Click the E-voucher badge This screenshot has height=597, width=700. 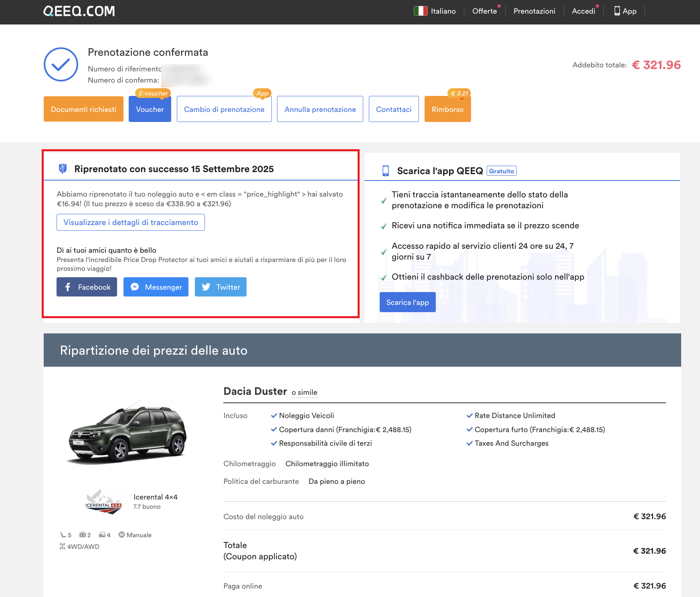coord(153,93)
